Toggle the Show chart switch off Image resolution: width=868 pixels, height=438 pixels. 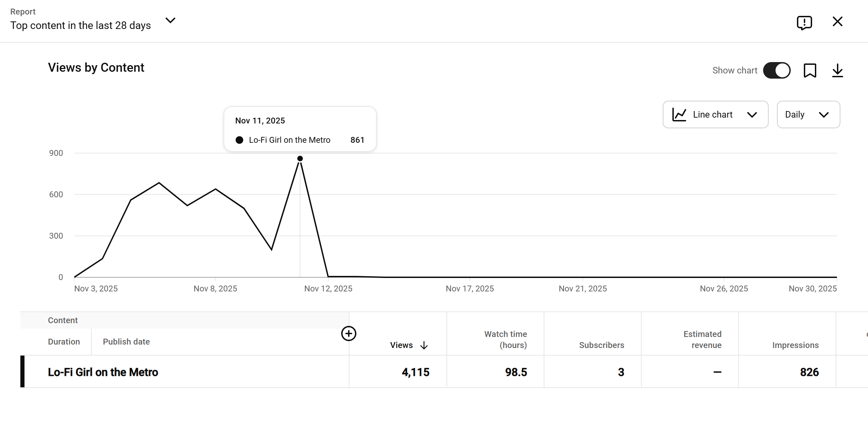(x=777, y=71)
